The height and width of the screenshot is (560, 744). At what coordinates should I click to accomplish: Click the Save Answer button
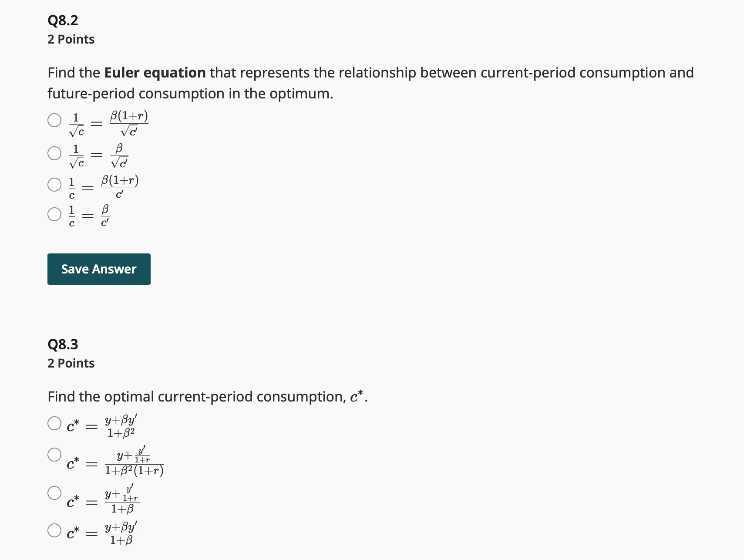pos(99,269)
